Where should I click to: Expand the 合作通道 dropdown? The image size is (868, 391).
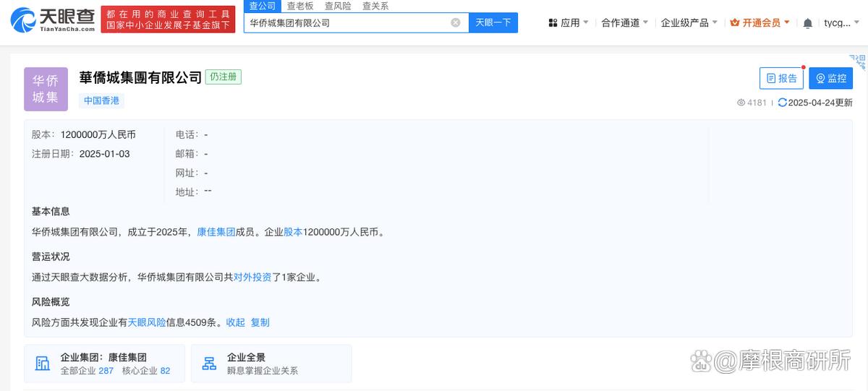(x=624, y=23)
